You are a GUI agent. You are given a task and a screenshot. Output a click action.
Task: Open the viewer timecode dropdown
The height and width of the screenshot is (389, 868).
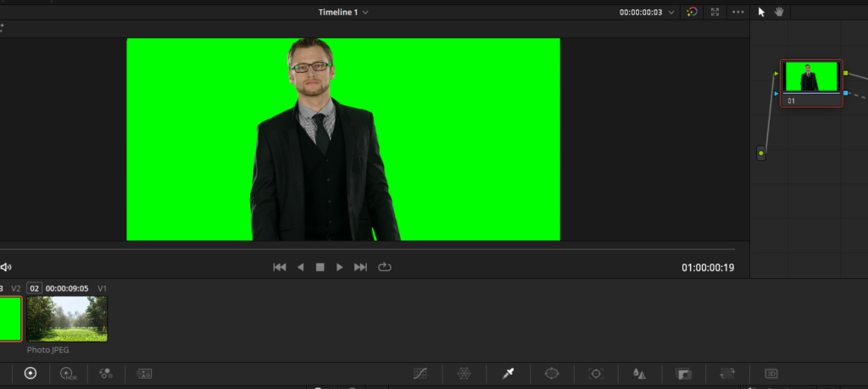tap(672, 12)
